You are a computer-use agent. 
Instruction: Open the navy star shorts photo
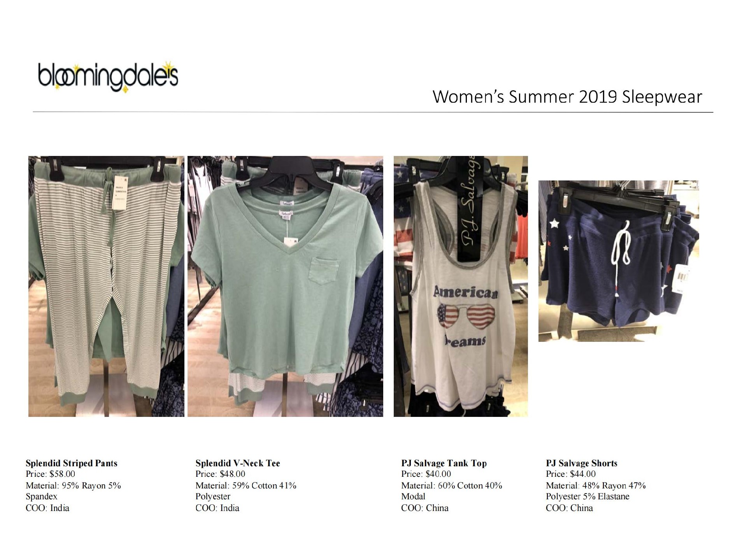tap(619, 261)
